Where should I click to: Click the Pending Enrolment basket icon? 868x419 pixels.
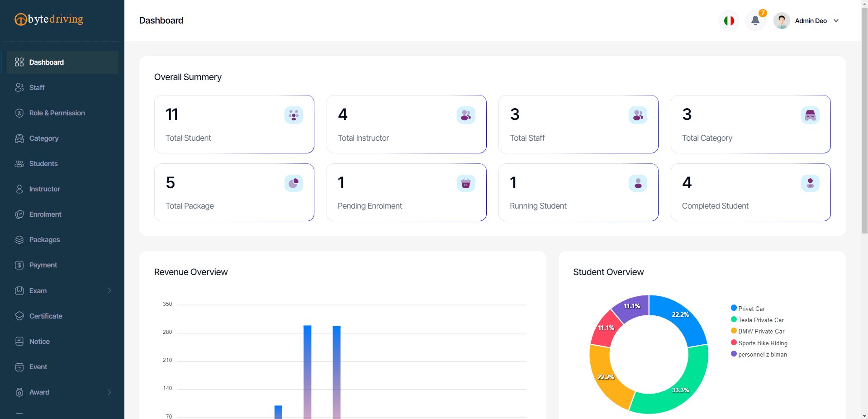[466, 183]
